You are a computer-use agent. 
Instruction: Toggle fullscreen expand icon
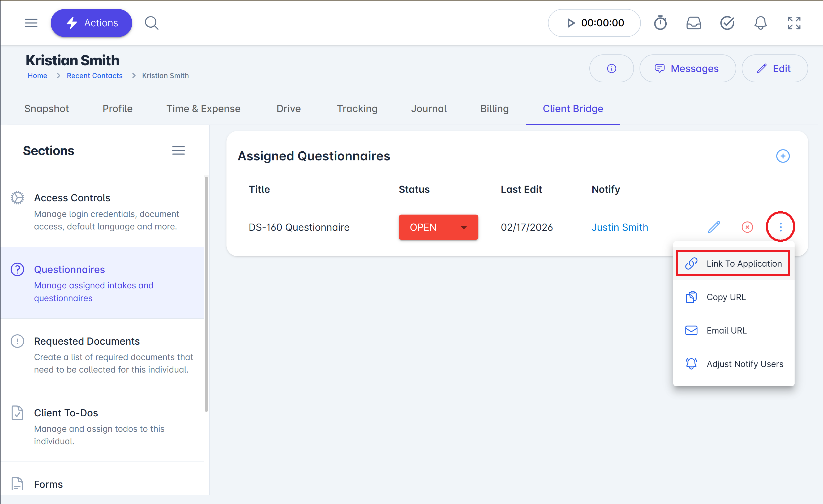click(794, 23)
